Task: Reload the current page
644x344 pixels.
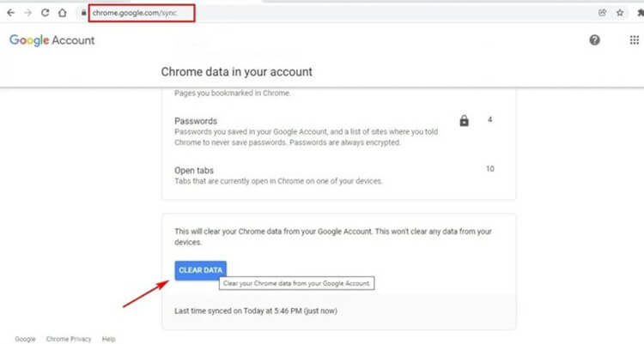Action: [x=45, y=14]
